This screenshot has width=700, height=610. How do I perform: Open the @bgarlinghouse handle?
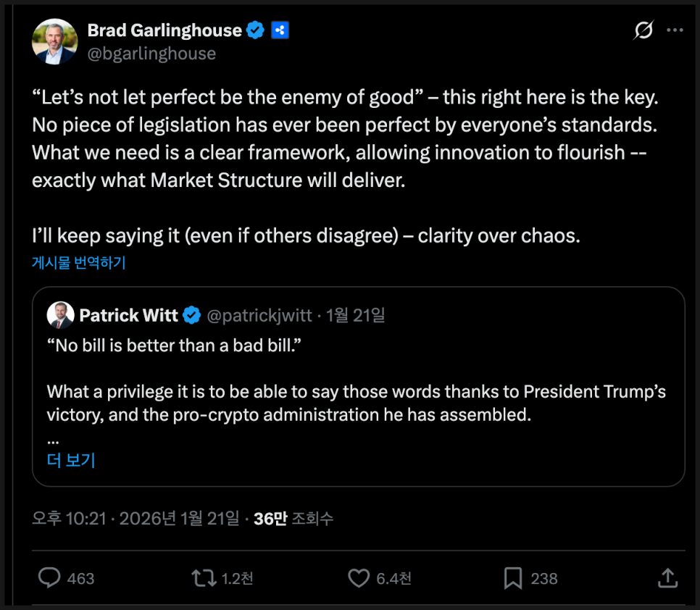point(151,53)
